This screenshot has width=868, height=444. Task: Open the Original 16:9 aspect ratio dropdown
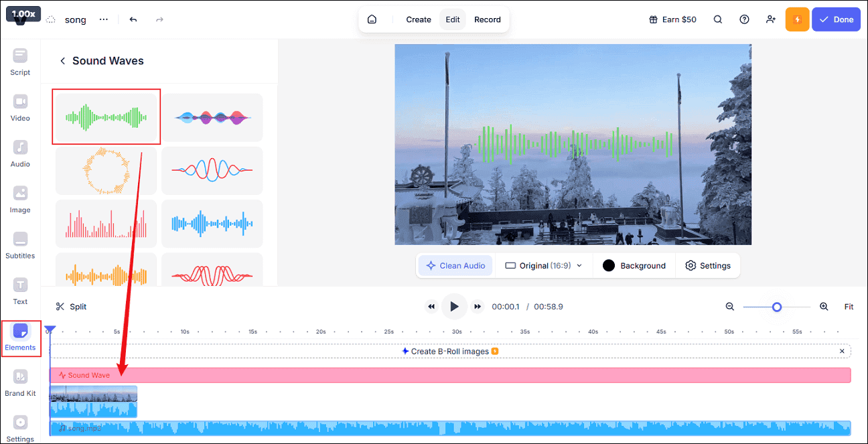tap(542, 265)
